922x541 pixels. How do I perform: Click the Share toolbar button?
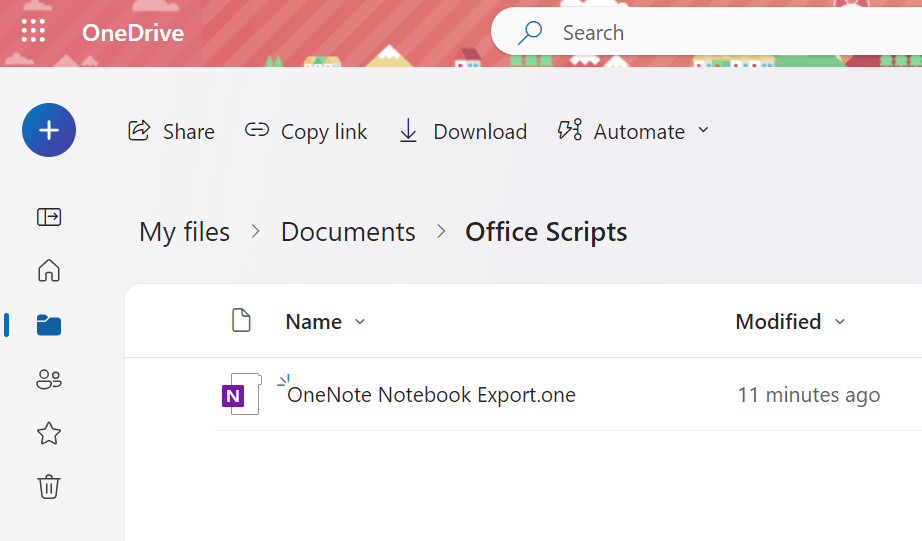tap(171, 131)
